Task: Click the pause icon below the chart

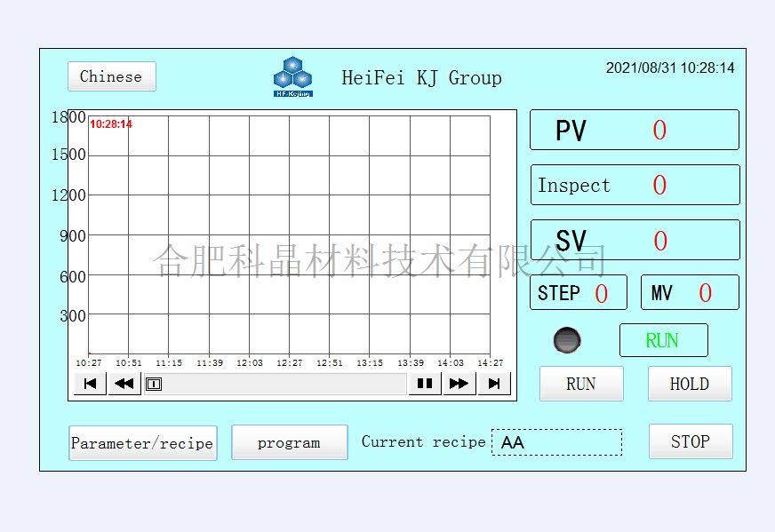Action: [x=425, y=384]
